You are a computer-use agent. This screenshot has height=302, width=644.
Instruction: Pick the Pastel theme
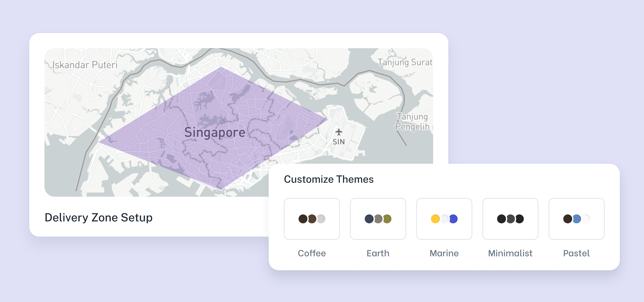click(x=576, y=219)
